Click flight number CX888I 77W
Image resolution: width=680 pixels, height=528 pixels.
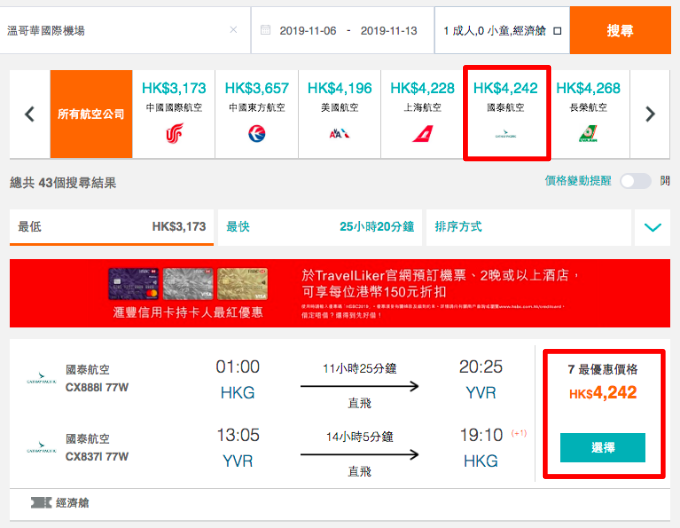tap(97, 387)
